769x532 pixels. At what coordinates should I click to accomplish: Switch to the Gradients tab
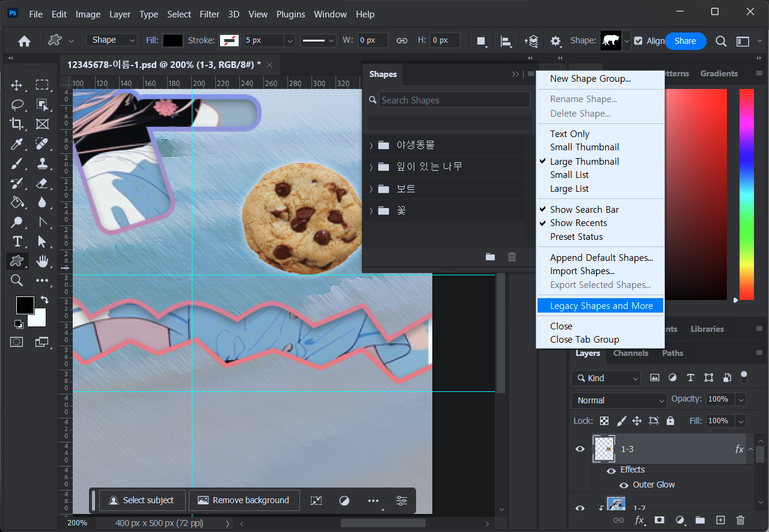click(x=719, y=73)
